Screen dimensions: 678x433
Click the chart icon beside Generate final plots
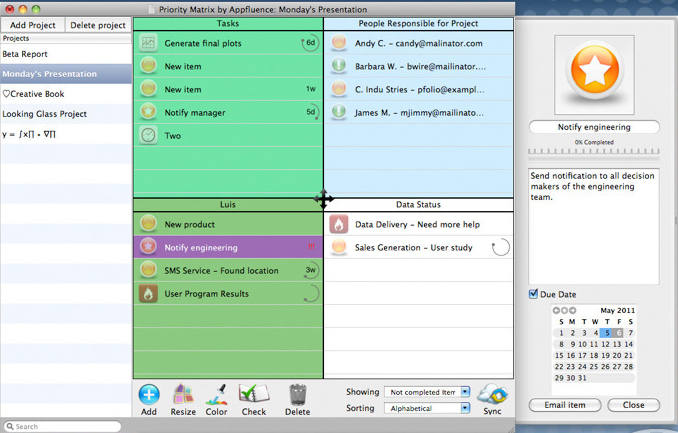coord(148,43)
